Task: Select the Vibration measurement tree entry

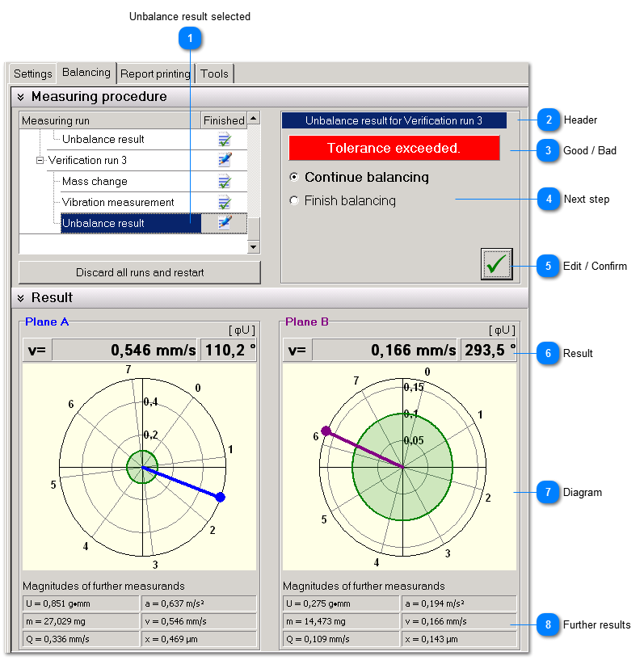Action: click(118, 203)
